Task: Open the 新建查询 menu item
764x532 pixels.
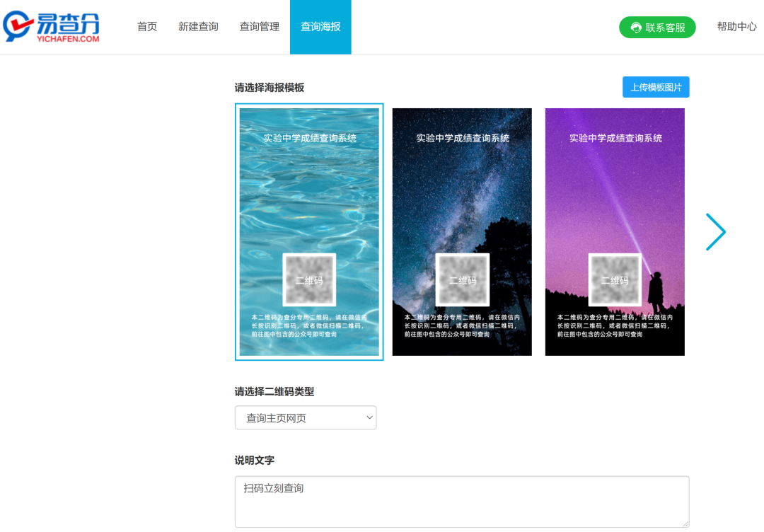Action: [x=198, y=27]
